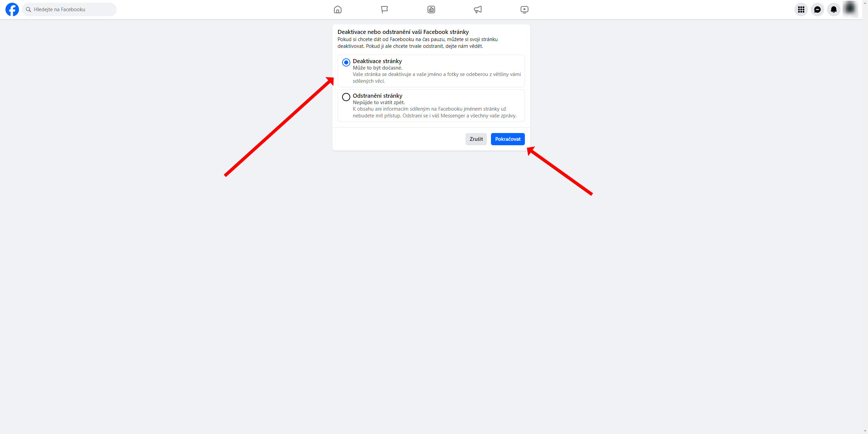The width and height of the screenshot is (868, 434).
Task: Open the Ads megaphone icon
Action: tap(478, 10)
